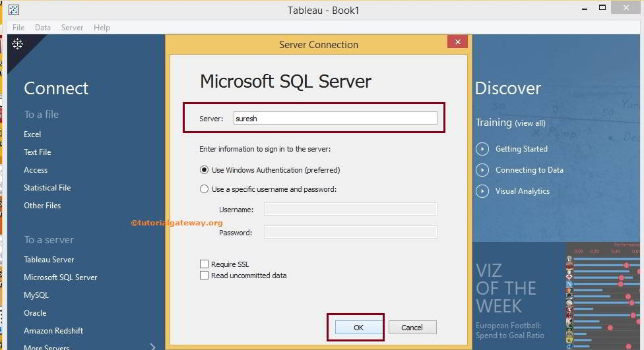Select Use Windows Authentication radio button

point(204,170)
